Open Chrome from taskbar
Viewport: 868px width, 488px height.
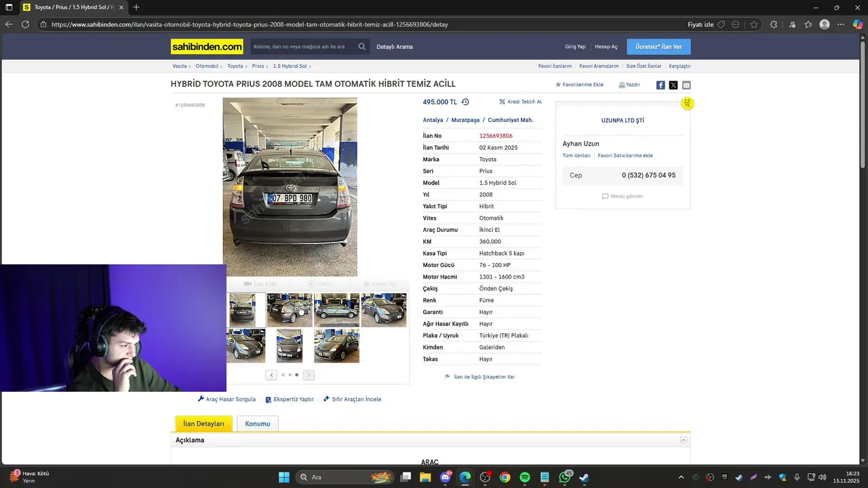505,477
